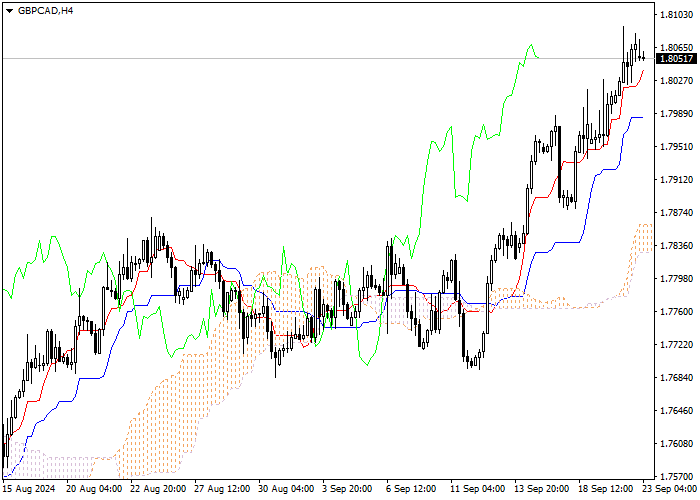Select time axis label 30 Aug 04:00
This screenshot has width=700, height=500.
point(287,489)
